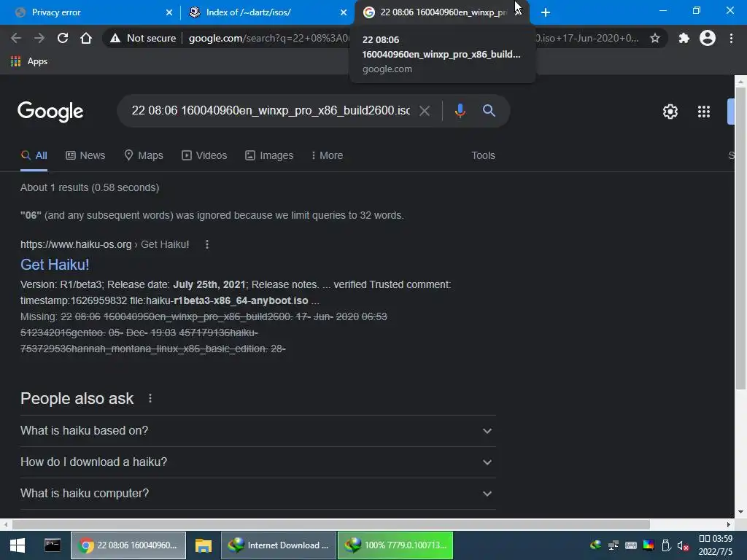Open the Chrome profile avatar
Image resolution: width=747 pixels, height=560 pixels.
point(708,38)
